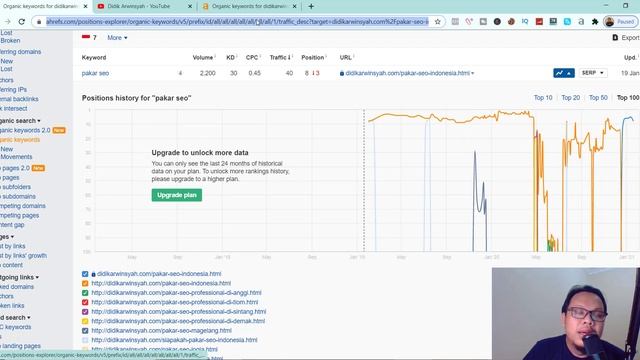
Task: Open the IQ extension in toolbar
Action: [x=525, y=22]
